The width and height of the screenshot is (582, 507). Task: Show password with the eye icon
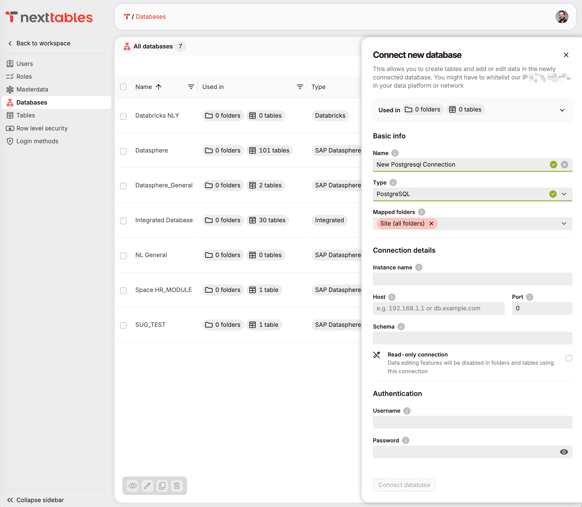[x=564, y=452]
